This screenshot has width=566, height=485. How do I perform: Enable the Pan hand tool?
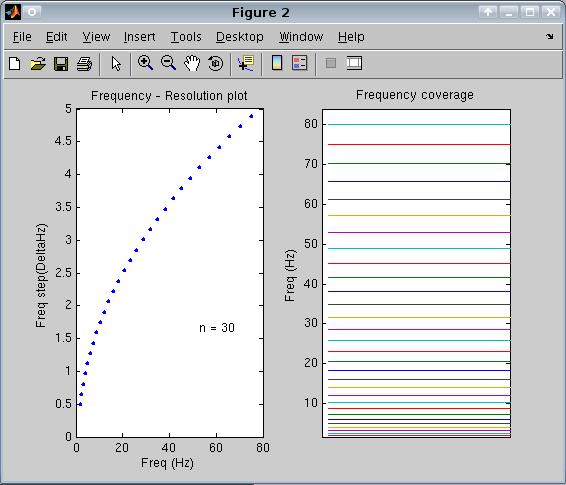[x=192, y=64]
